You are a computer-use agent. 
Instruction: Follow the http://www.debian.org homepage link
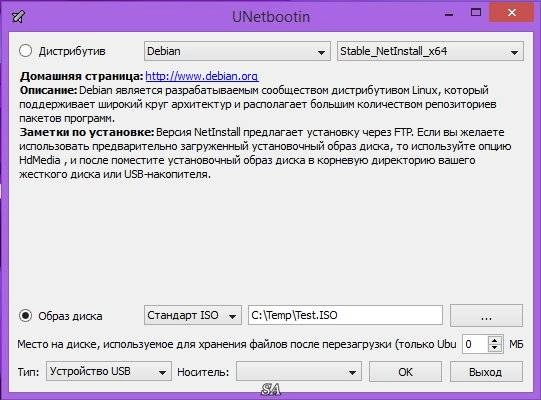[202, 76]
